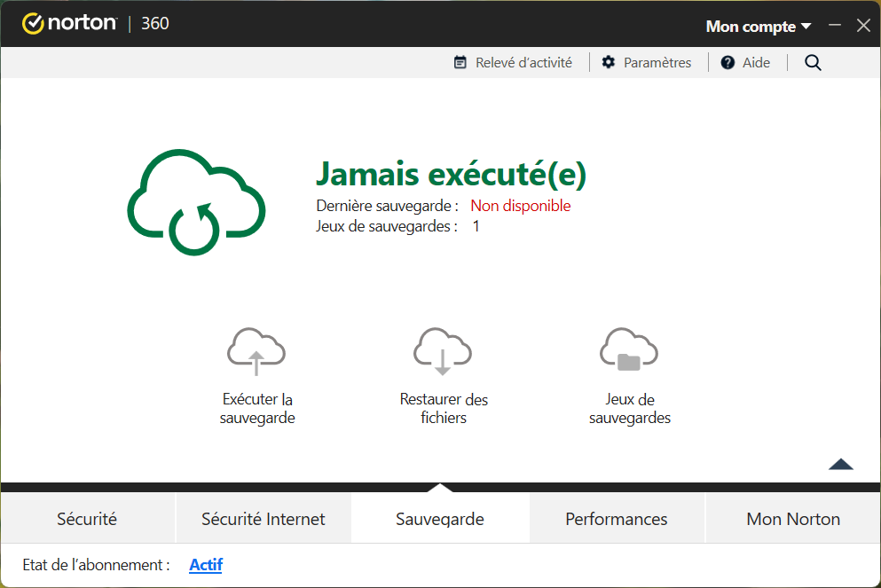881x588 pixels.
Task: Open the Aide help label
Action: tap(756, 62)
